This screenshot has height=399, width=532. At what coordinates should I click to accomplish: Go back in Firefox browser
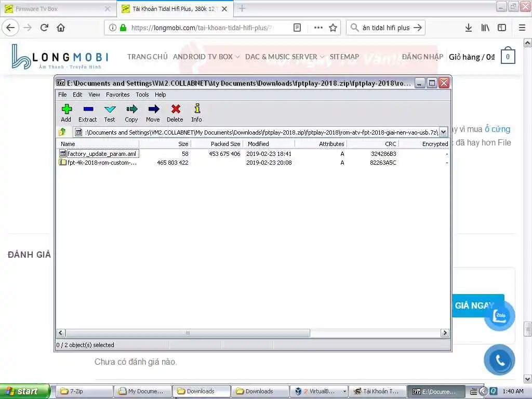[10, 28]
